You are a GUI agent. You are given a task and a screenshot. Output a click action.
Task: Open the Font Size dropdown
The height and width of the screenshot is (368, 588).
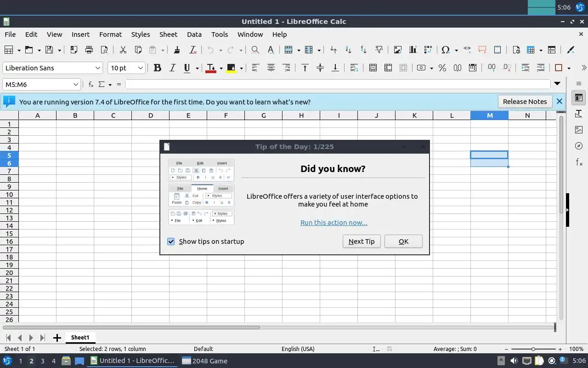point(141,68)
